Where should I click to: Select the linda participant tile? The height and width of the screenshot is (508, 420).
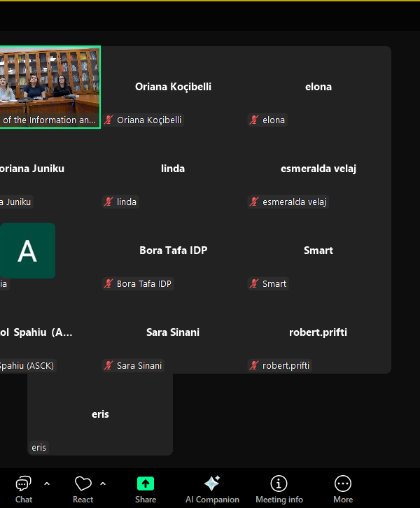coord(173,169)
